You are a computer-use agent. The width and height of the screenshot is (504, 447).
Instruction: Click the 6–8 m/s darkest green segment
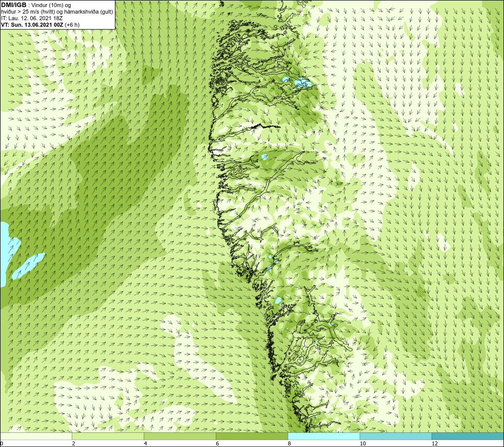252,436
